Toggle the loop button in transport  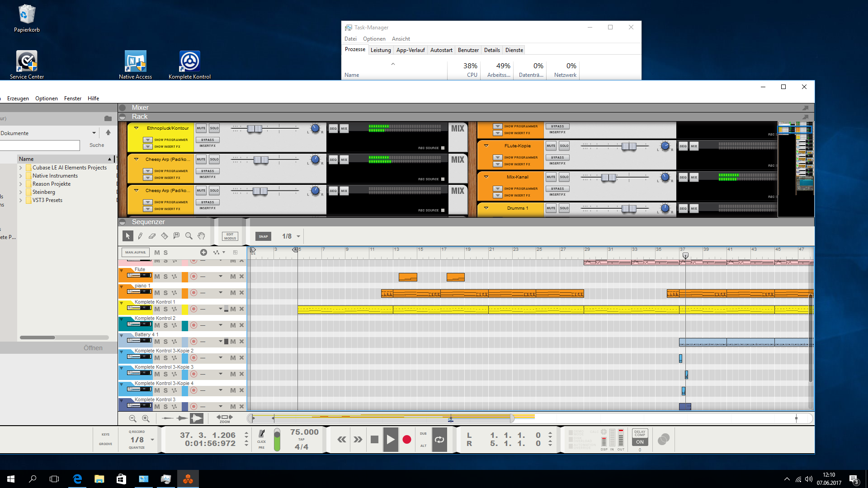point(439,439)
